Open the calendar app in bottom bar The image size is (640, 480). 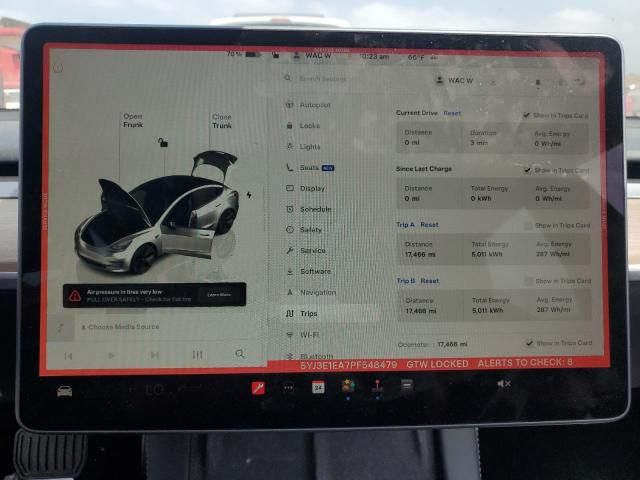click(x=318, y=387)
